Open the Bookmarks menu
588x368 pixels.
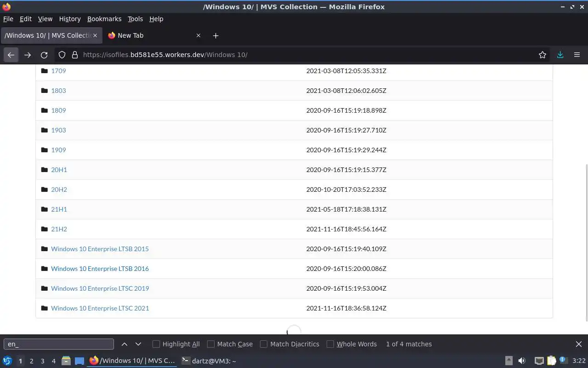(104, 19)
